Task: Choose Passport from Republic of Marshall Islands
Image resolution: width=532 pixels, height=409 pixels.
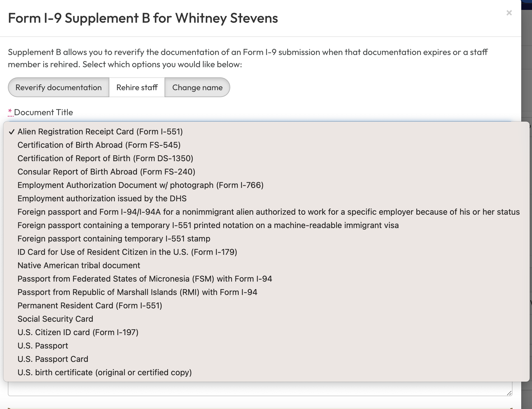Action: (x=137, y=292)
